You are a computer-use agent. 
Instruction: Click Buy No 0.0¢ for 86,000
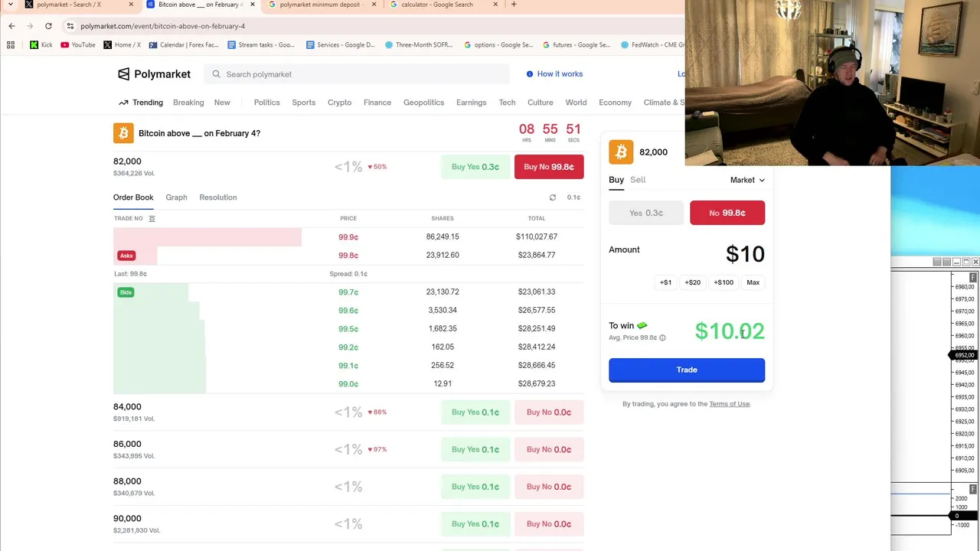pyautogui.click(x=549, y=450)
